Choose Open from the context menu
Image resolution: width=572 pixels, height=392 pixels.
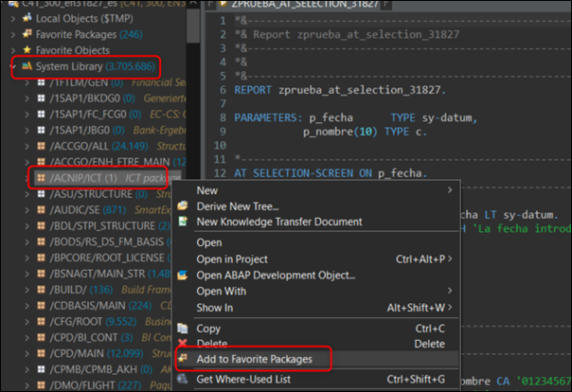(x=316, y=242)
